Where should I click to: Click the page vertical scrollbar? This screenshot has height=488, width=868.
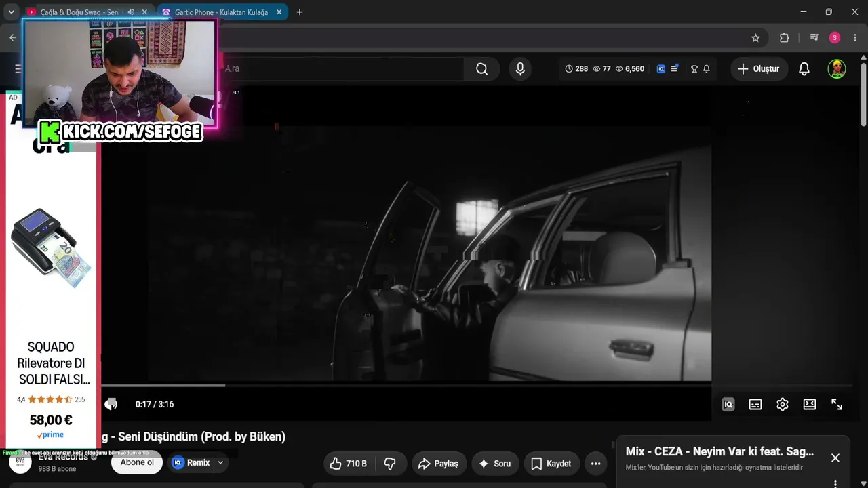[x=863, y=94]
